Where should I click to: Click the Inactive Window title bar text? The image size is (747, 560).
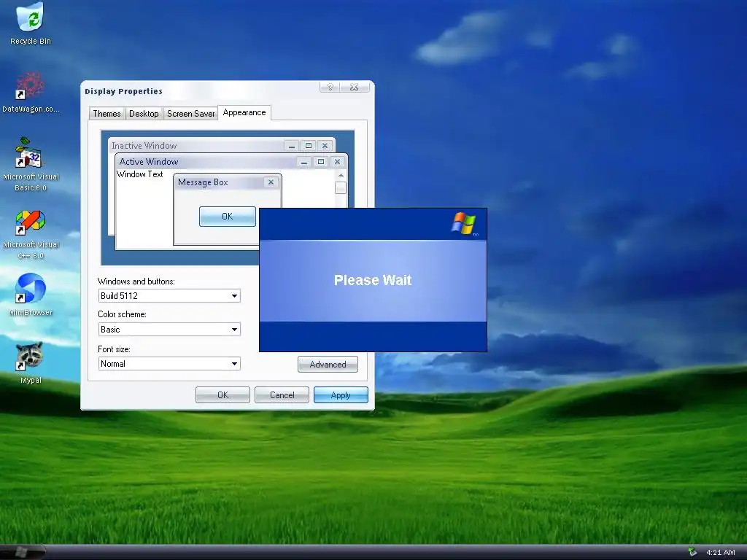tap(144, 146)
